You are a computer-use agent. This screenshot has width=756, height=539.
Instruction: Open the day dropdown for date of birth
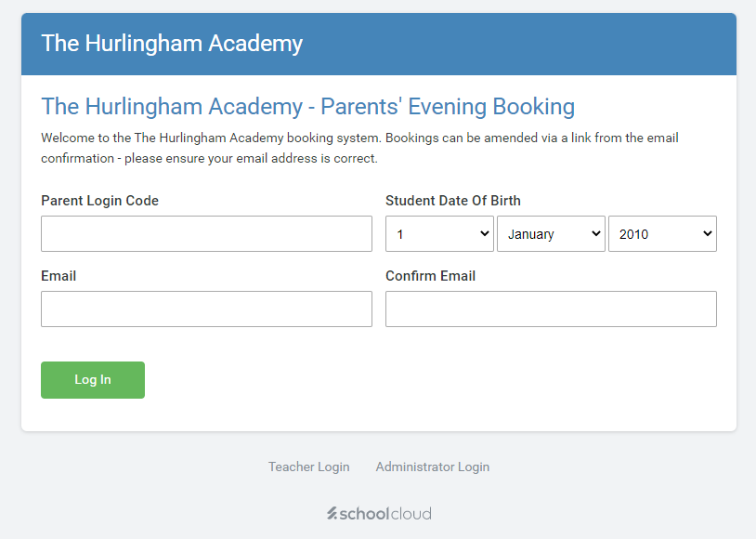pyautogui.click(x=439, y=234)
